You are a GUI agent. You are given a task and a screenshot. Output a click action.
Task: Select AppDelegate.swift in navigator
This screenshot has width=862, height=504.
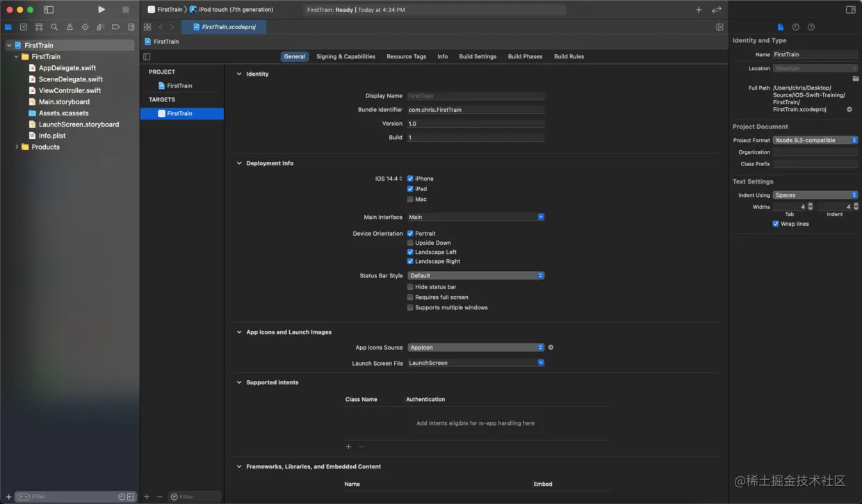click(x=67, y=68)
